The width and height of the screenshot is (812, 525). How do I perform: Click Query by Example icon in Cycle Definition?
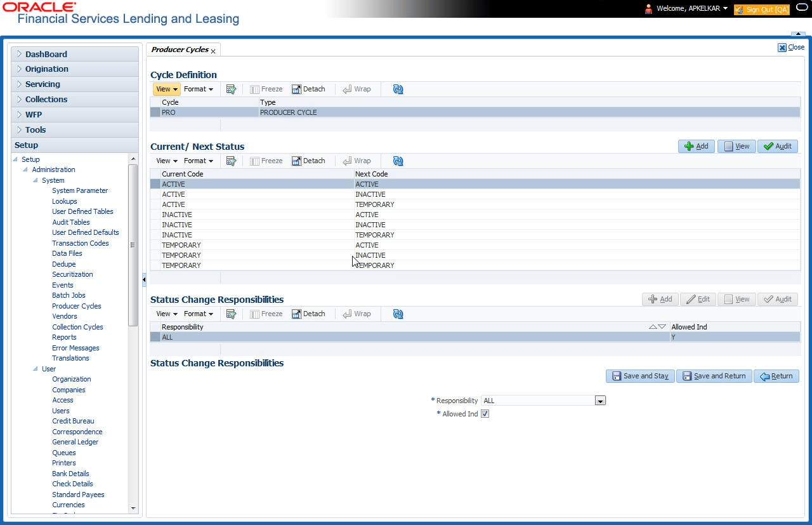231,90
